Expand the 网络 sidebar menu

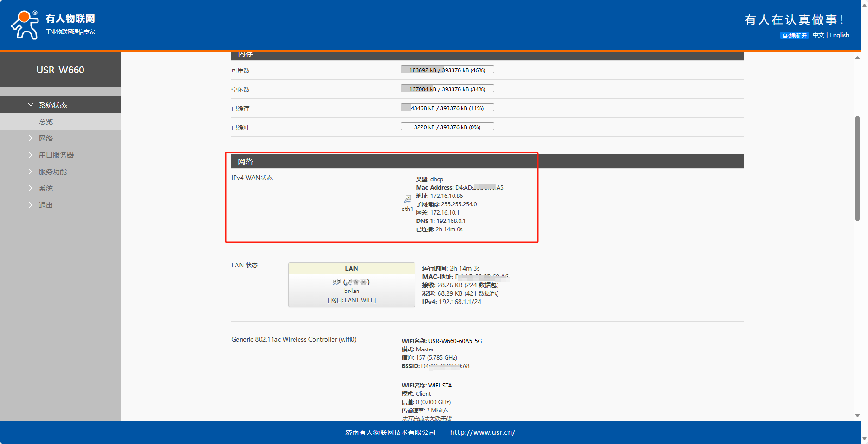46,139
